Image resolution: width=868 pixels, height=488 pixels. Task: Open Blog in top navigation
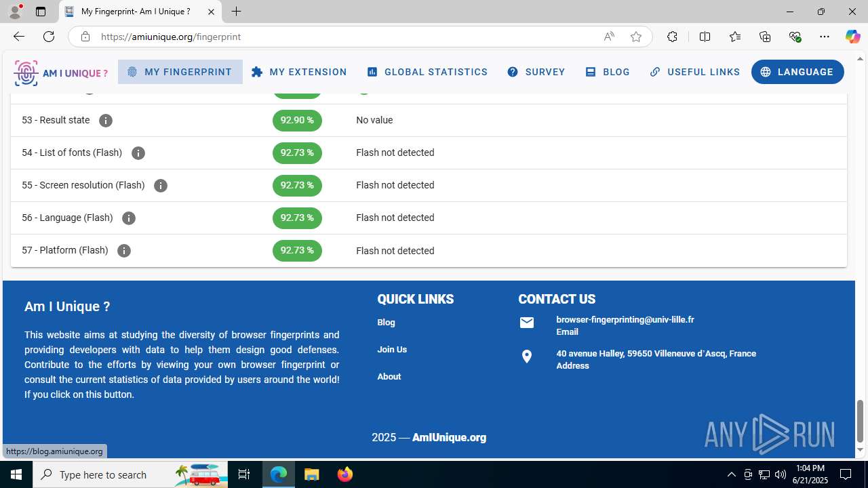(x=608, y=72)
